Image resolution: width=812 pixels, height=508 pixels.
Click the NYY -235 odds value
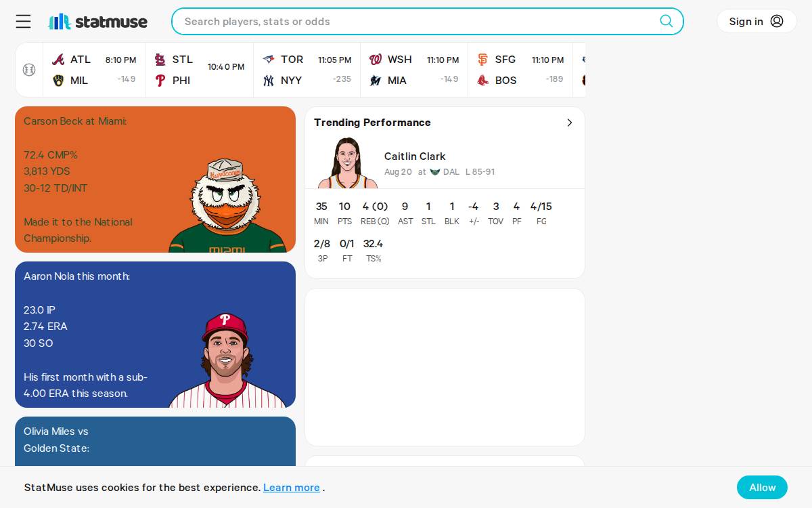point(342,79)
